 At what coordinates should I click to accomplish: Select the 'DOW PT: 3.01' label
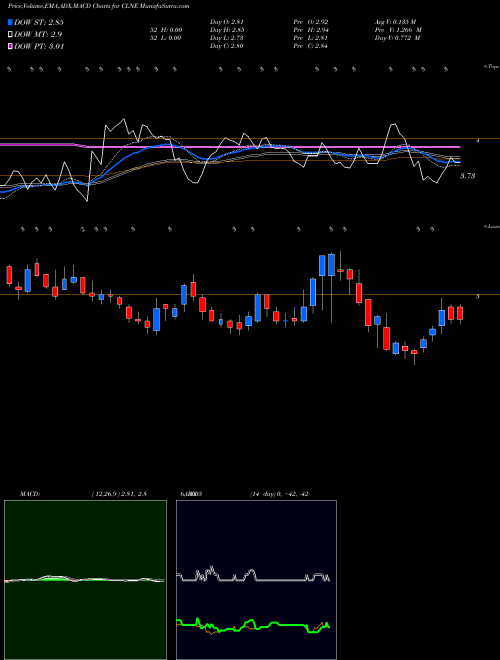coord(39,46)
